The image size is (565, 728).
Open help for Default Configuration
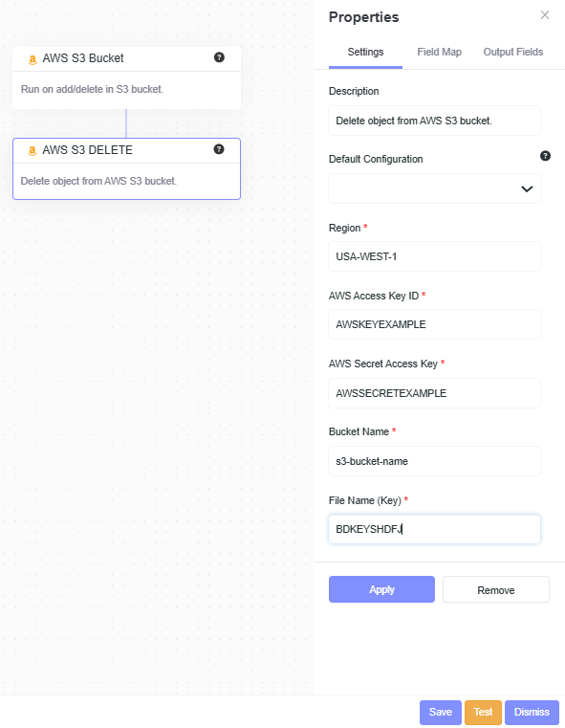[x=545, y=156]
